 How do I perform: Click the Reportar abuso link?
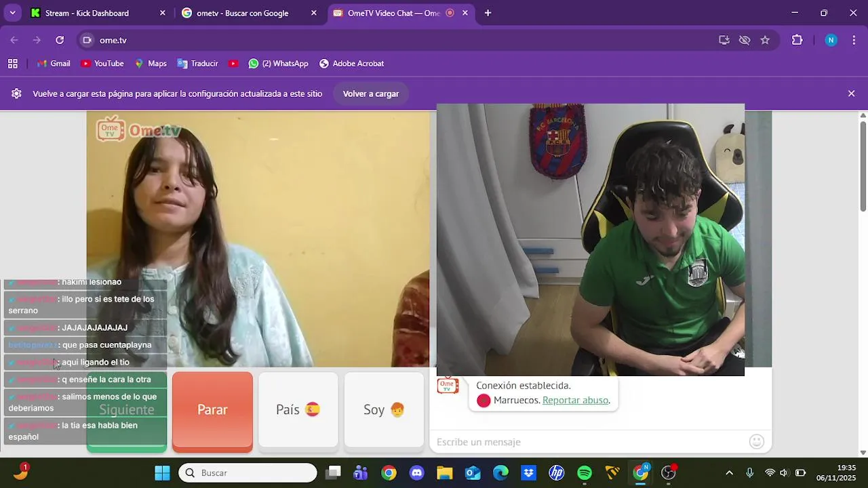(575, 400)
